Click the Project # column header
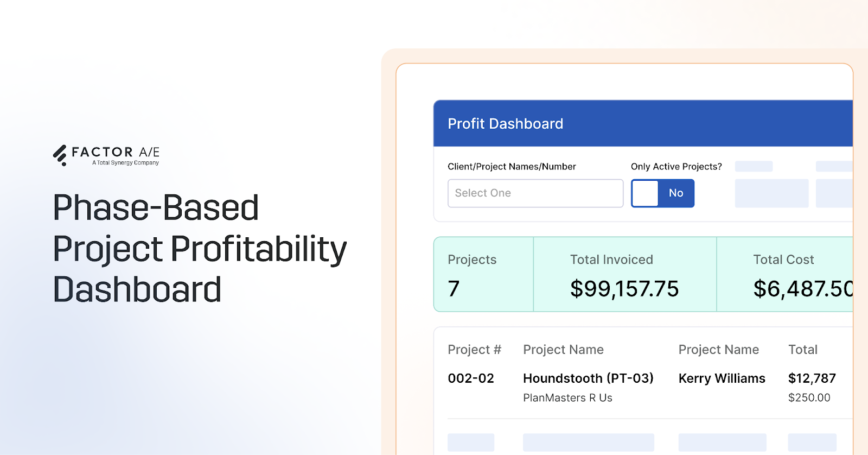This screenshot has height=455, width=868. pyautogui.click(x=474, y=350)
